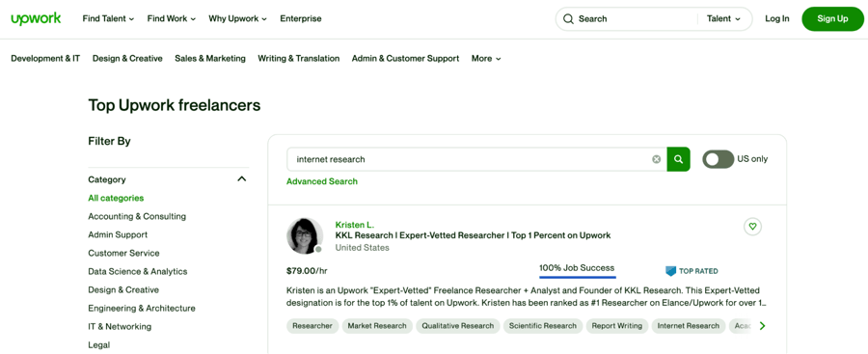Click the KKL Research profile title
Screen dimensions: 868x354
click(x=473, y=235)
